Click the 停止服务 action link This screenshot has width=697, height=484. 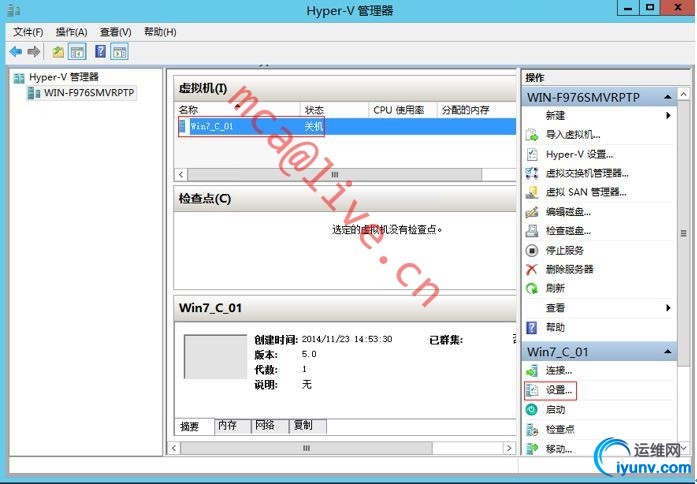[x=565, y=251]
